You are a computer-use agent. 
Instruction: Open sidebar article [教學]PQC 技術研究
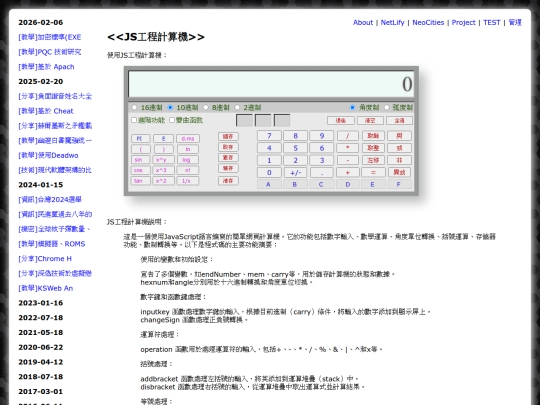tap(50, 52)
